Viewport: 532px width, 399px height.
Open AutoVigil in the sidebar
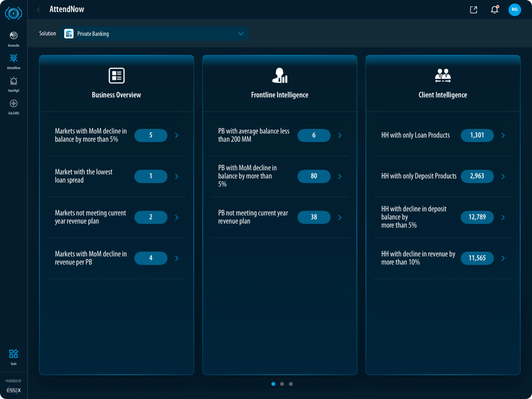pyautogui.click(x=14, y=83)
